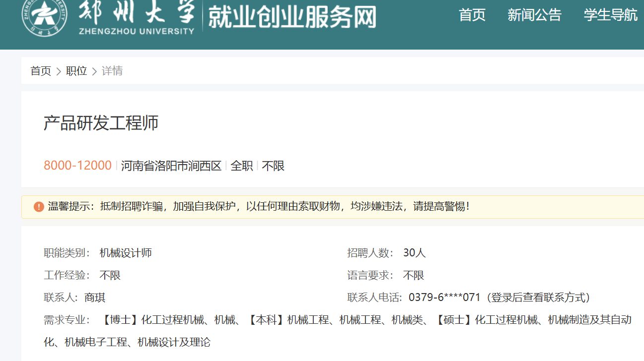Open the 新闻公告 navigation menu
The image size is (644, 361).
coord(534,15)
